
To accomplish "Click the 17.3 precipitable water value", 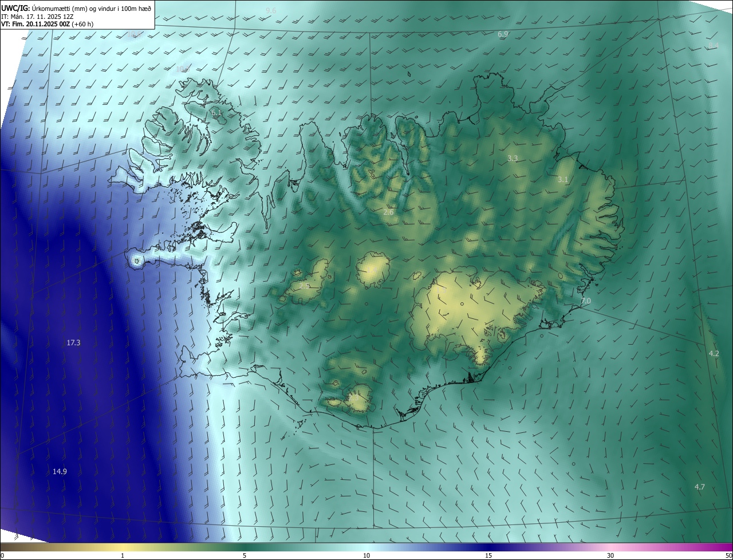I will click(73, 343).
